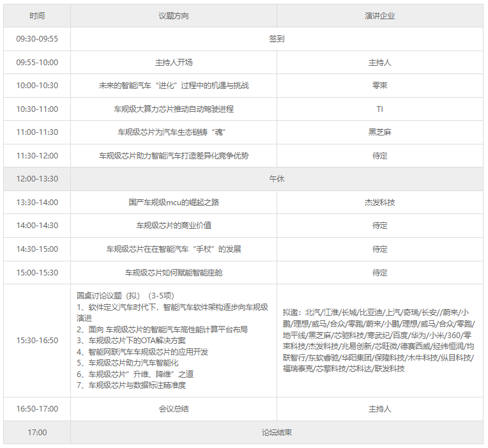This screenshot has height=448, width=488.
Task: Click the 黑芝麻 speaker cell
Action: pos(380,132)
